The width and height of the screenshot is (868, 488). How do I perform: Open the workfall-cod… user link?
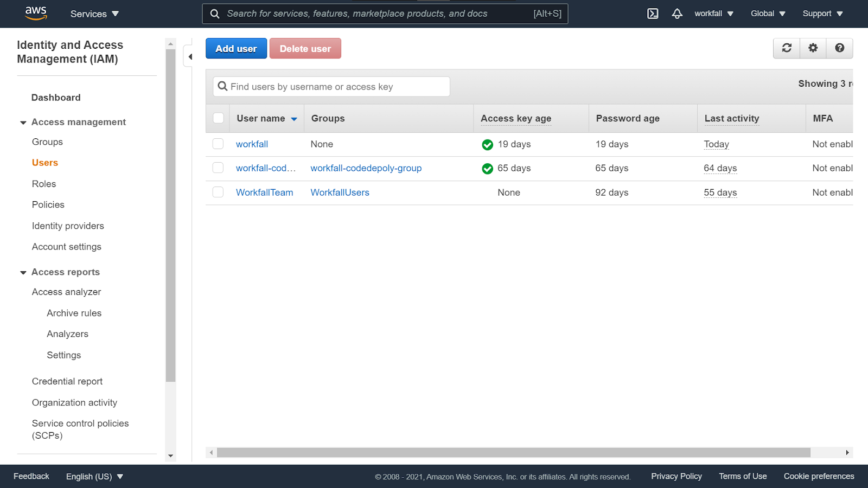(266, 168)
